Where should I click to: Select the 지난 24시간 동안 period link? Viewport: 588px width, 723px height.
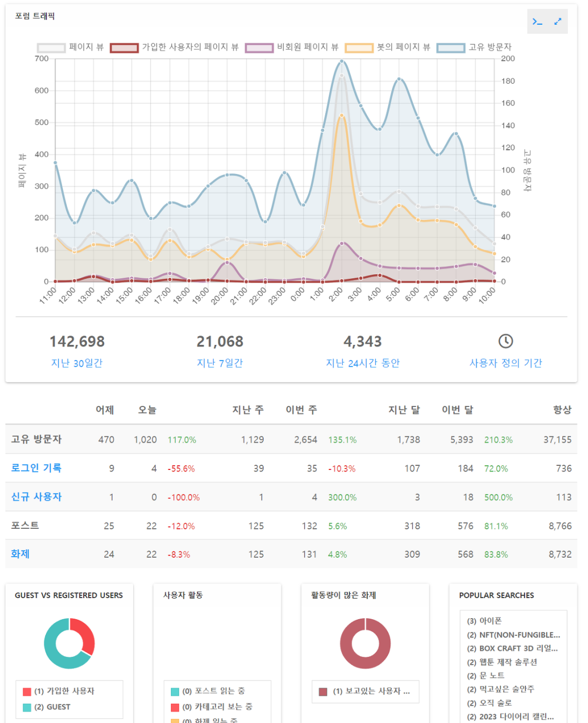(x=363, y=363)
